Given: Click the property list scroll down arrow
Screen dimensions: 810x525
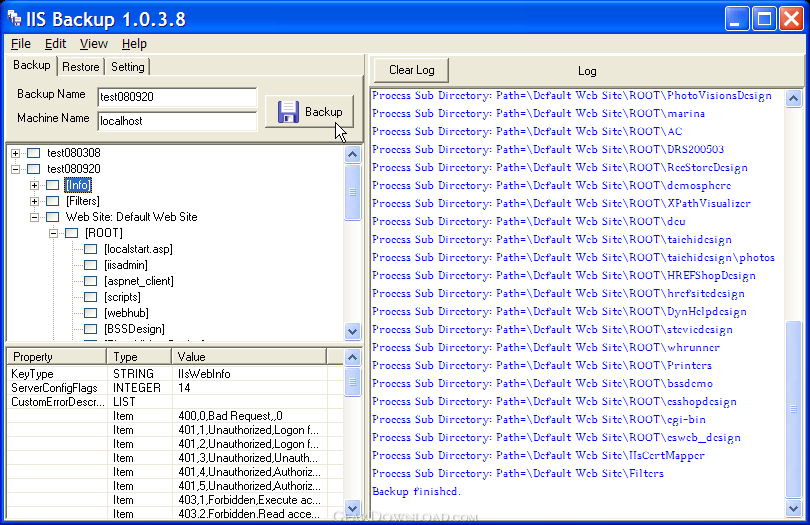Looking at the screenshot, I should [352, 508].
